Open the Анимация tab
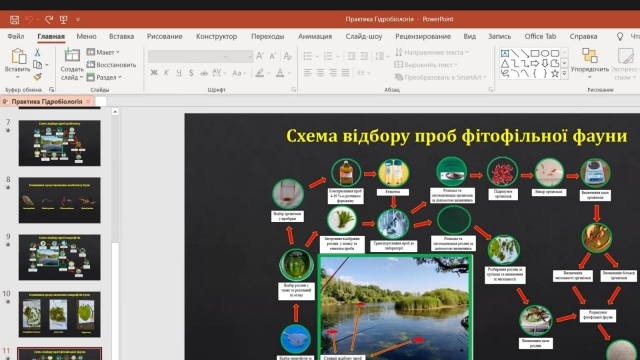Image resolution: width=640 pixels, height=360 pixels. (x=315, y=36)
